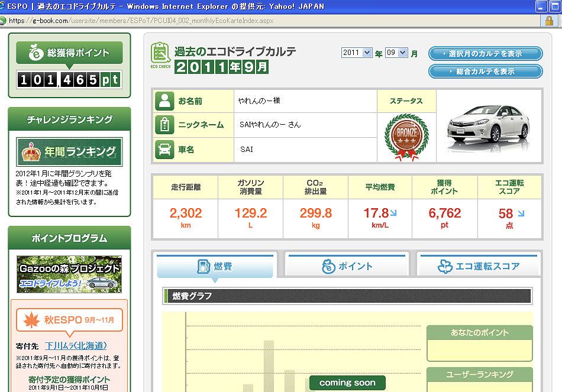
Task: Switch to the 燃費 tab
Action: click(215, 266)
